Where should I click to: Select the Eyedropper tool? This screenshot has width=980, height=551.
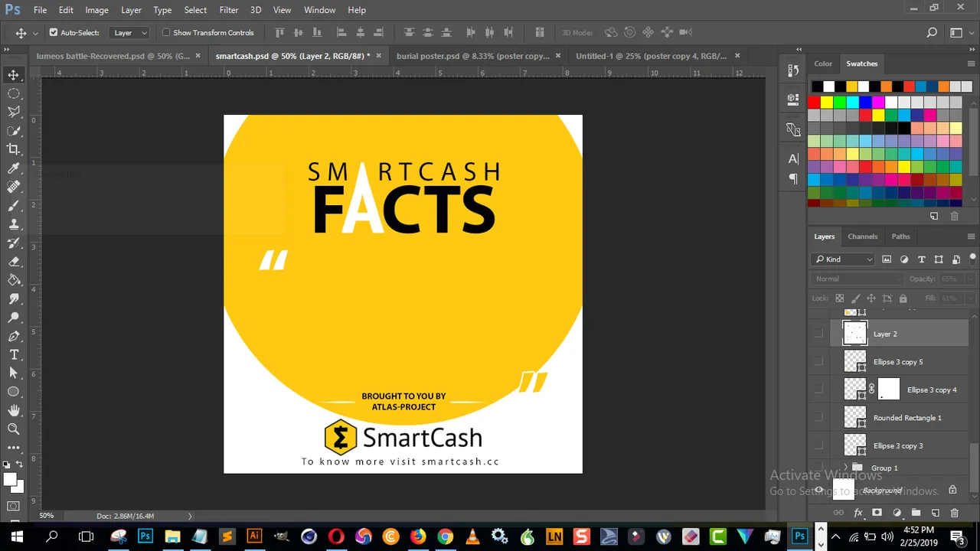14,168
